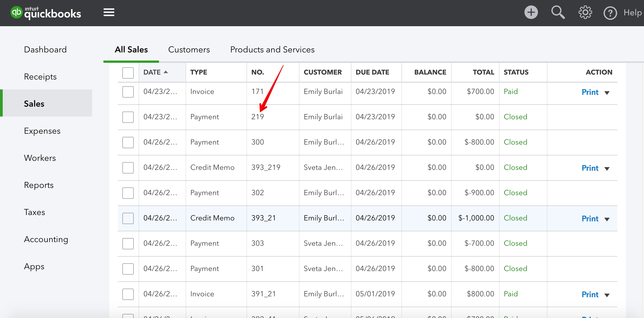
Task: Open the search magnifier
Action: pos(558,12)
